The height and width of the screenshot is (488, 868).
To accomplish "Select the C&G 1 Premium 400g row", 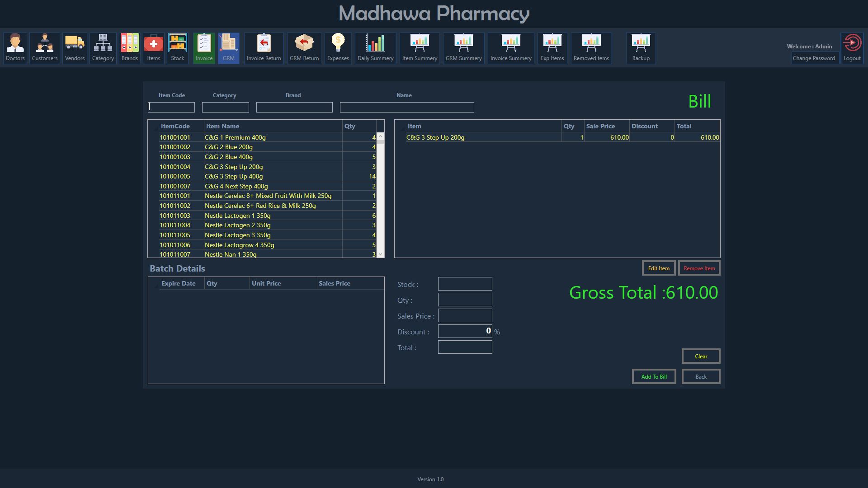I will (x=267, y=137).
